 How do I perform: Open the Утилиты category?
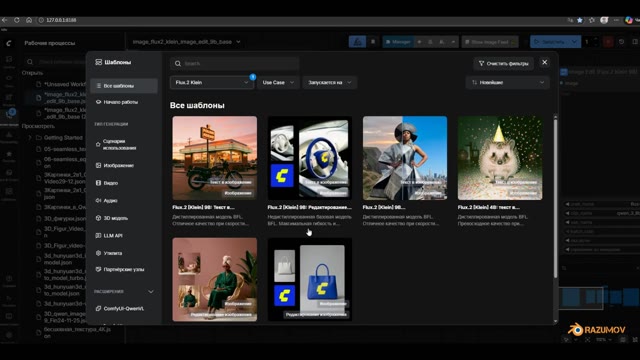coord(124,253)
